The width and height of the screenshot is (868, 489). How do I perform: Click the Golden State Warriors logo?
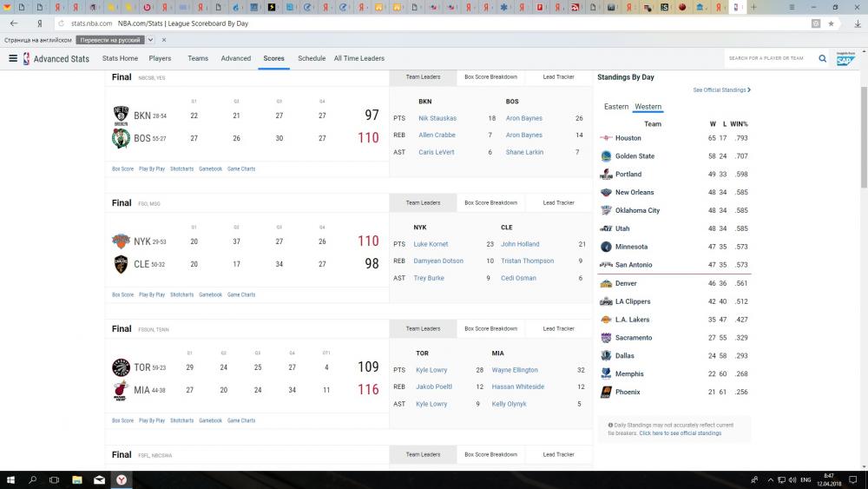pyautogui.click(x=606, y=156)
